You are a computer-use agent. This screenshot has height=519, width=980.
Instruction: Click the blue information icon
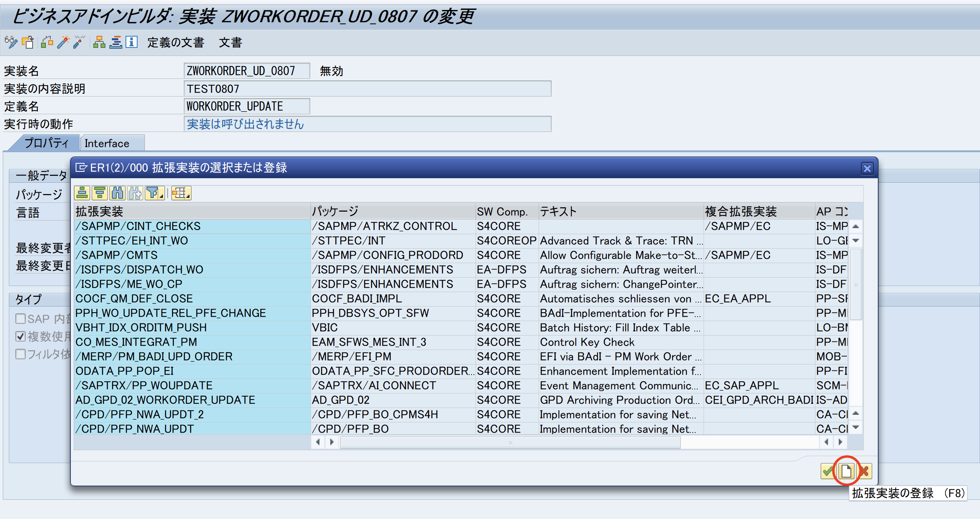pos(132,42)
